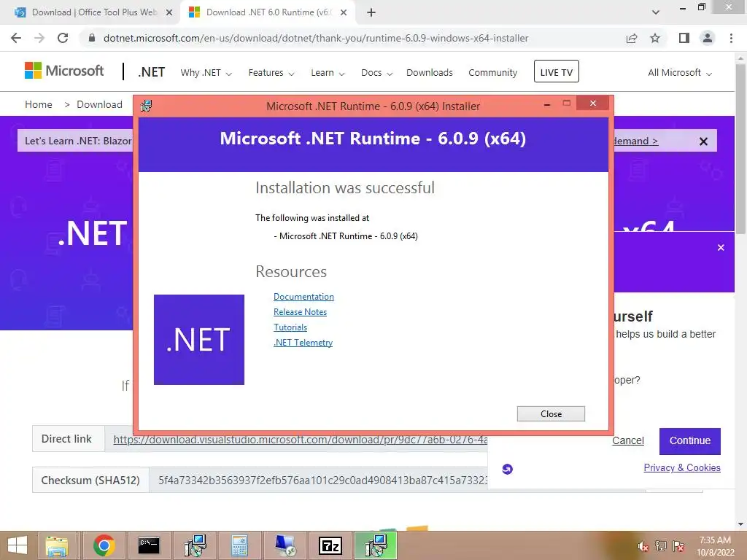Open the Community nav item
Screen dimensions: 747x560
[x=492, y=73]
